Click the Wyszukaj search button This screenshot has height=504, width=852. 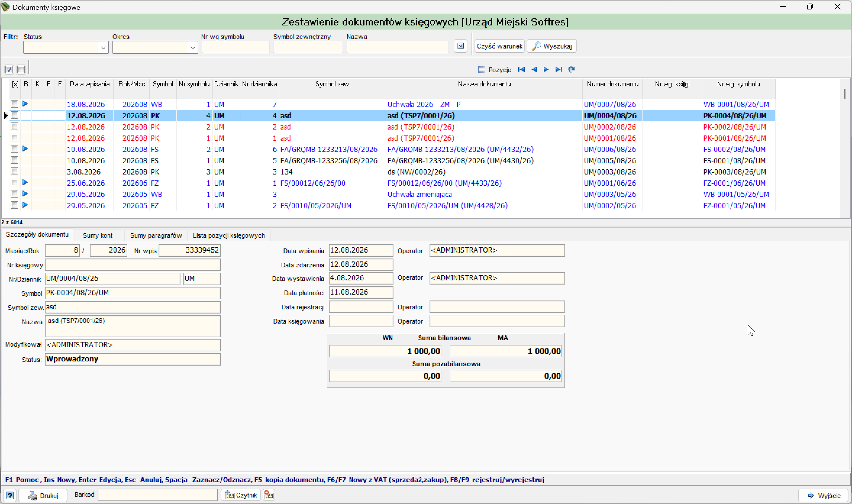coord(552,46)
